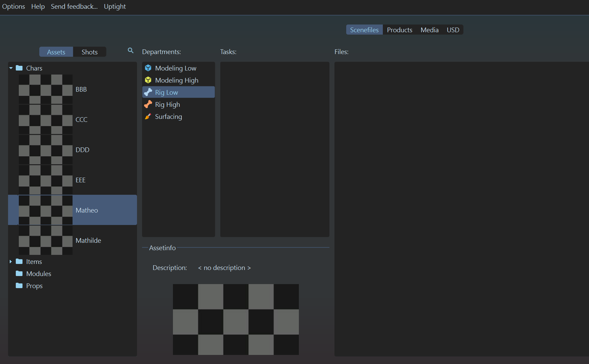Click Send feedback... in the menu bar
Screen dimensions: 589x364
click(74, 6)
